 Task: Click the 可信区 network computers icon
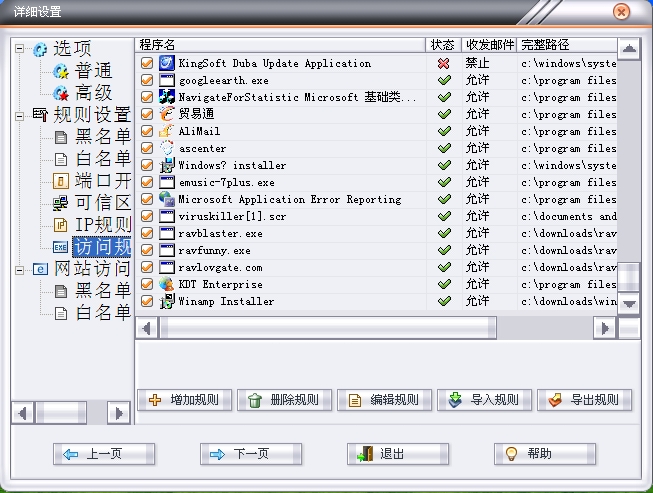[61, 203]
